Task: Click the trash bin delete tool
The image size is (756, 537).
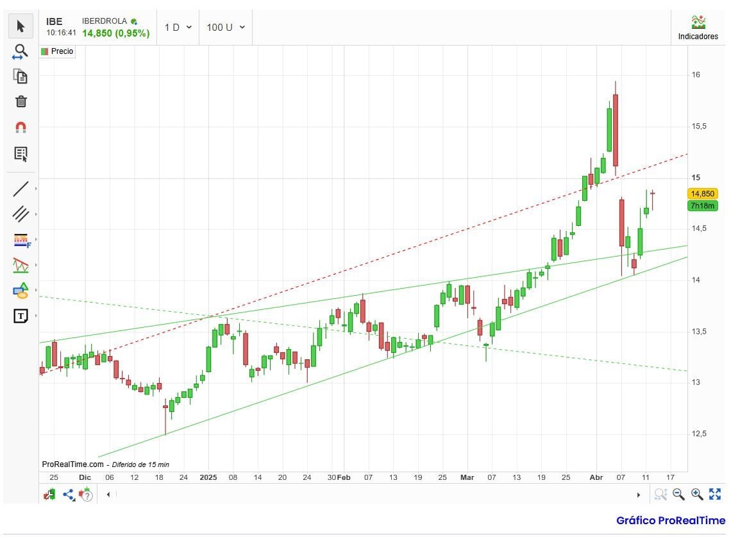Action: (x=21, y=101)
